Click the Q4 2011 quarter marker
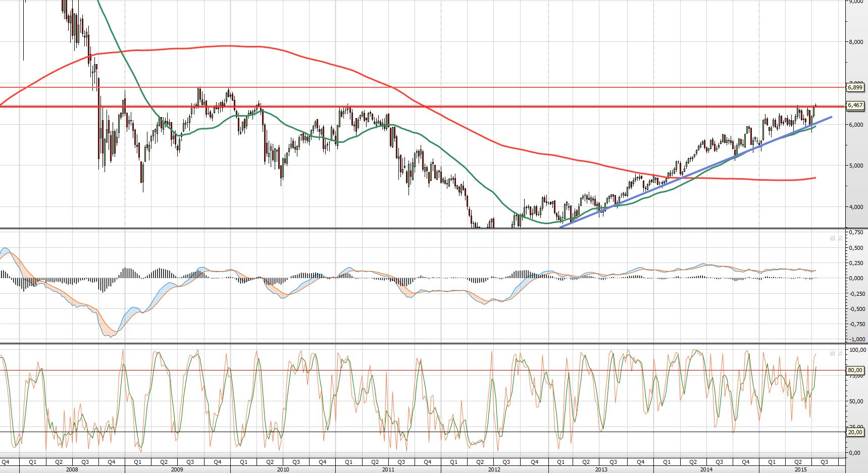This screenshot has width=868, height=473. tap(427, 462)
